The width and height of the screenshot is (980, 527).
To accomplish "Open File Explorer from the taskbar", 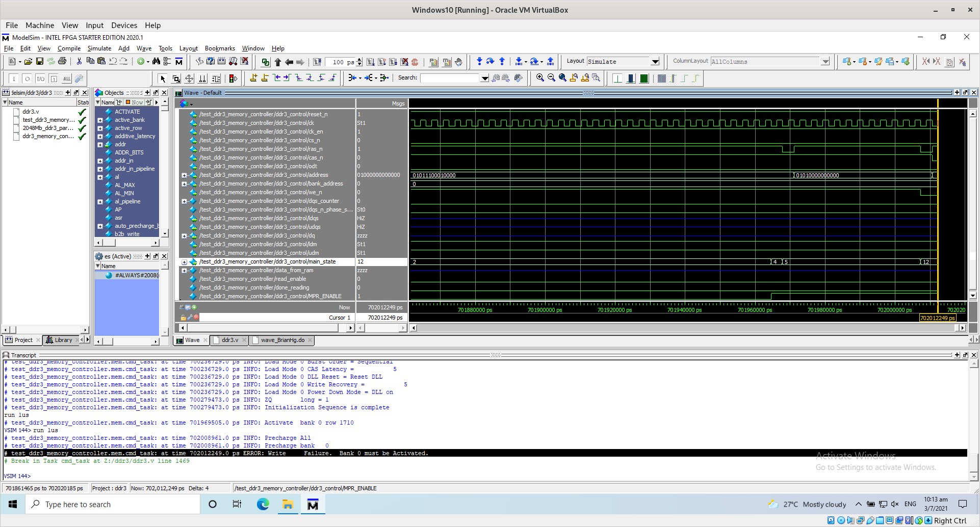I will pos(288,505).
